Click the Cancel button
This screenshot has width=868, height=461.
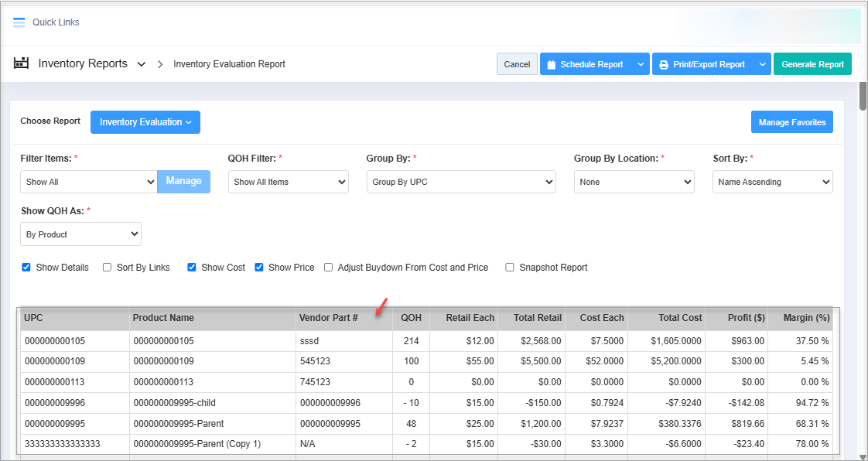(517, 65)
